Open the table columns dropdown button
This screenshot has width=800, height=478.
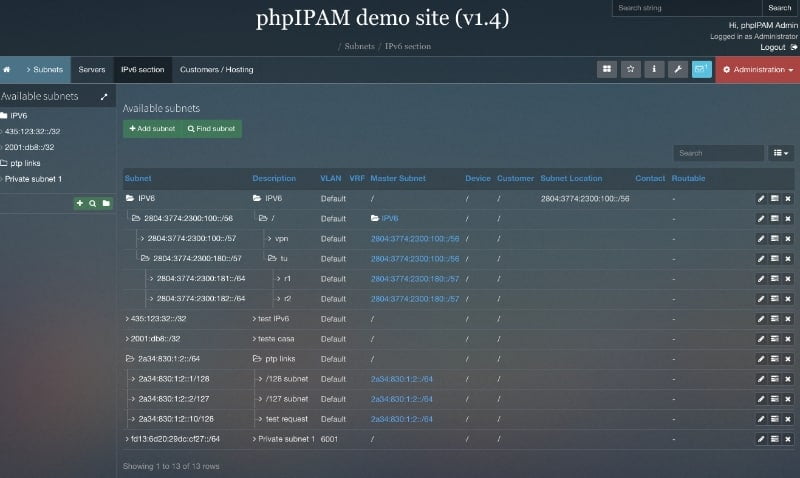(781, 153)
